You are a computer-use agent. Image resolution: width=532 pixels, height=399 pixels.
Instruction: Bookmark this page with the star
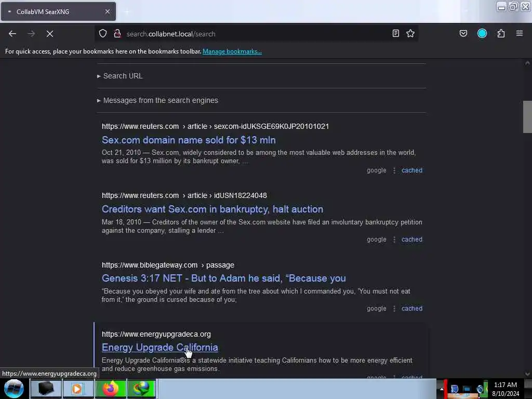(410, 33)
